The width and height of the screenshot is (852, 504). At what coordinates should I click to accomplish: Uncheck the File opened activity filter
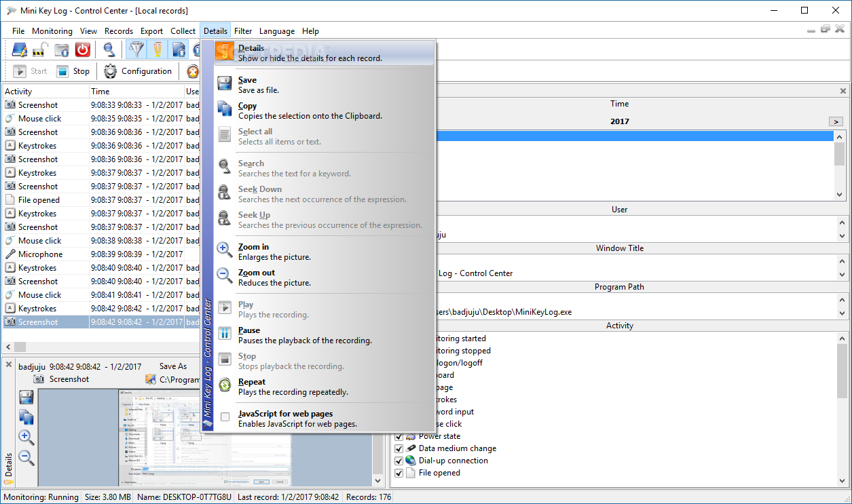tap(399, 473)
